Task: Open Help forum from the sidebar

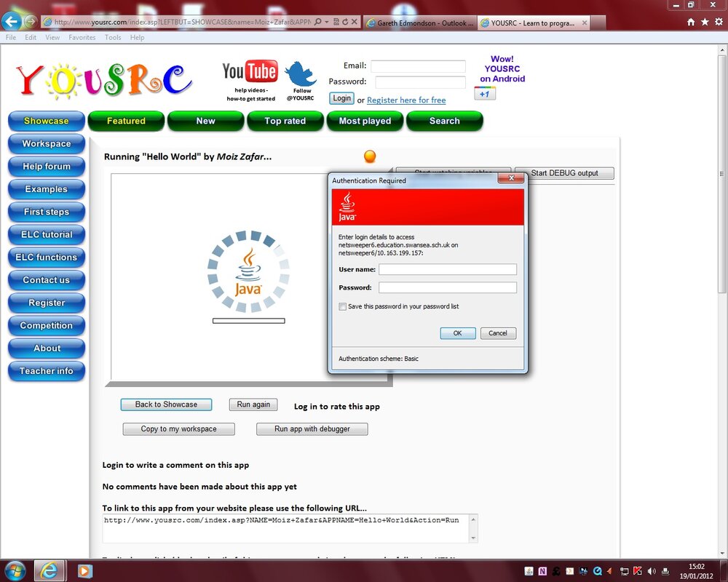Action: pos(47,166)
